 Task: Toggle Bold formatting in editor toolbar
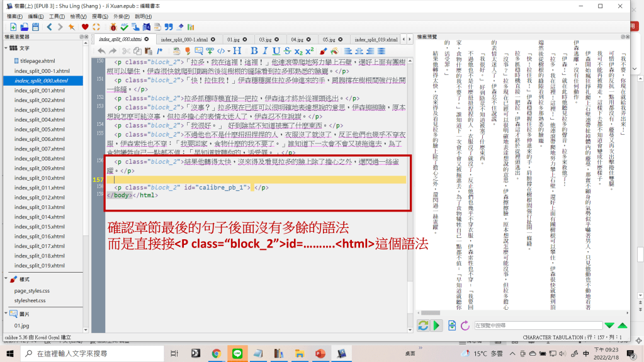coord(254,51)
